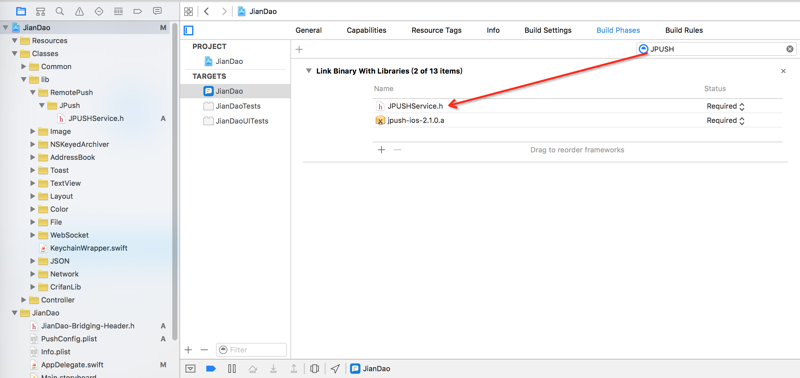Select jpush-ios-2.1.0.a library row

(x=577, y=120)
